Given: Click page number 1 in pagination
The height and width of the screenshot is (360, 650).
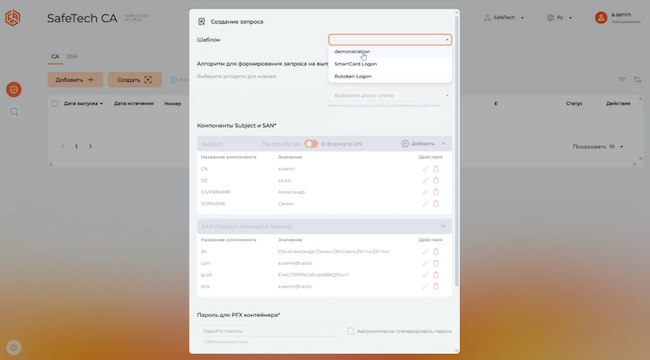Looking at the screenshot, I should tap(76, 146).
